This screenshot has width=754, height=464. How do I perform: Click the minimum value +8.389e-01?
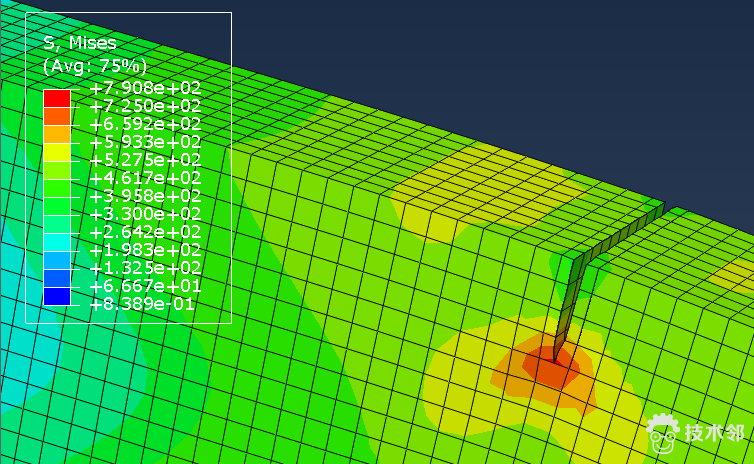tap(142, 304)
